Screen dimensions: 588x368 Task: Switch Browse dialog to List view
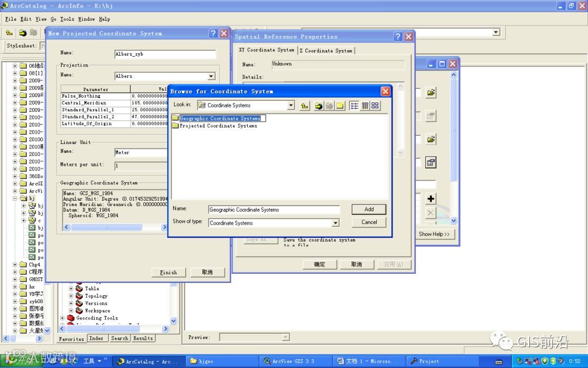[354, 106]
